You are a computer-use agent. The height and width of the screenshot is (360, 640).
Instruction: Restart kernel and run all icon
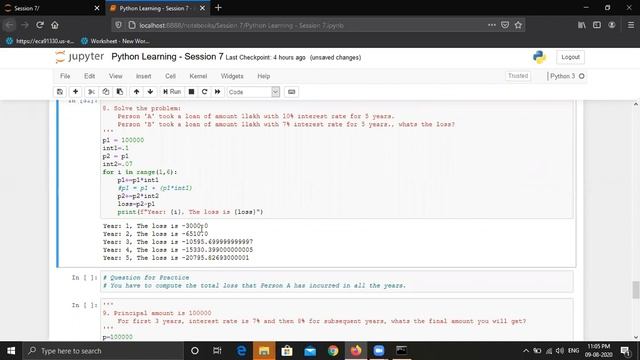[218, 92]
